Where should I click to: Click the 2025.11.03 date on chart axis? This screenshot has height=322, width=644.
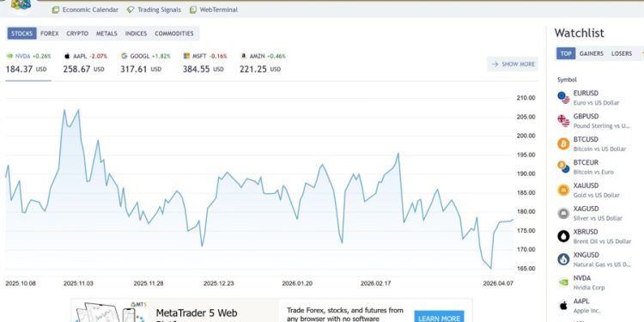point(78,283)
